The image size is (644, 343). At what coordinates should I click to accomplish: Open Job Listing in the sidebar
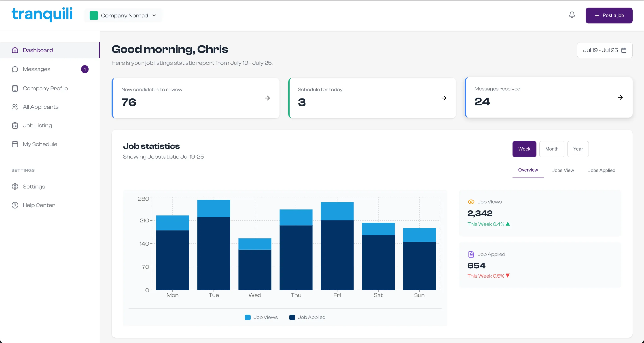pyautogui.click(x=50, y=125)
